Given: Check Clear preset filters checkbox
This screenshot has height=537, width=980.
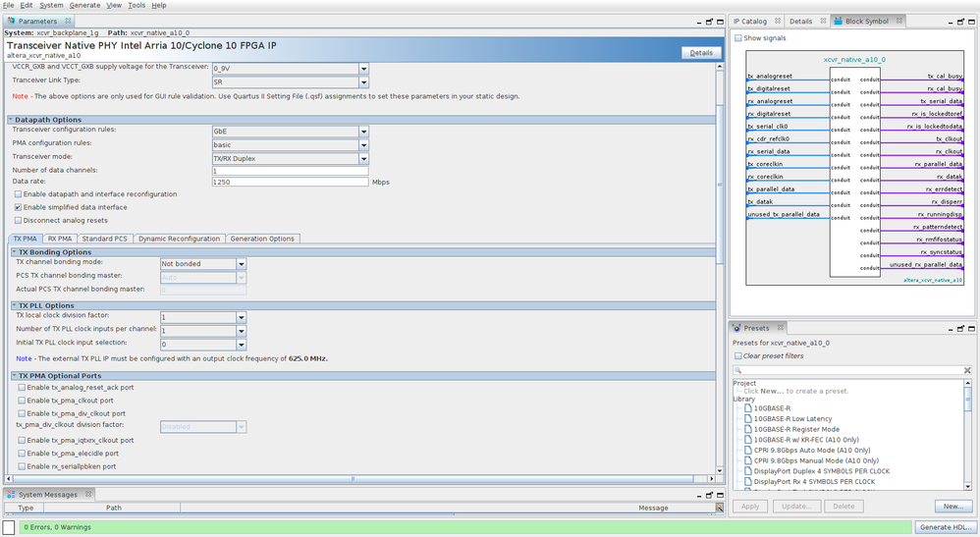Looking at the screenshot, I should (x=738, y=355).
